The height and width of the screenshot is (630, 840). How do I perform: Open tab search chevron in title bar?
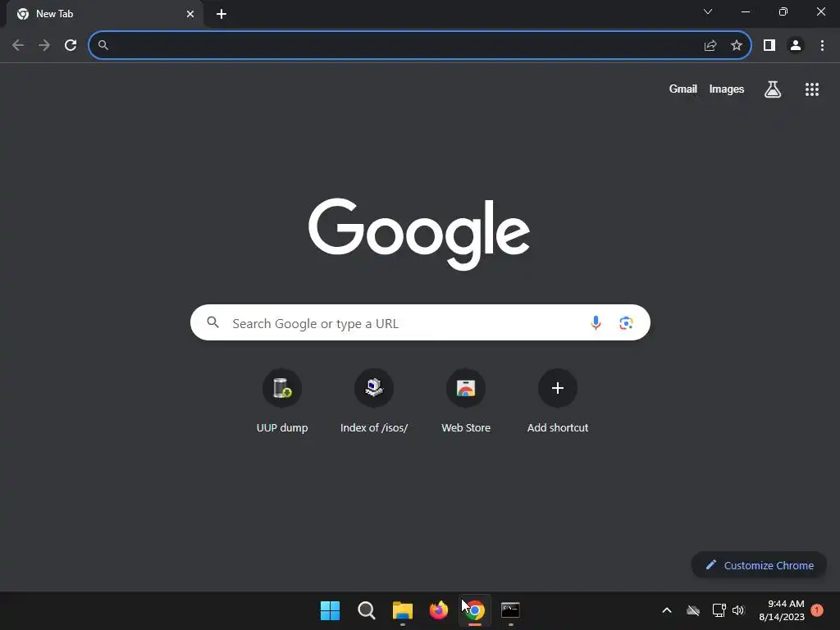pyautogui.click(x=708, y=11)
